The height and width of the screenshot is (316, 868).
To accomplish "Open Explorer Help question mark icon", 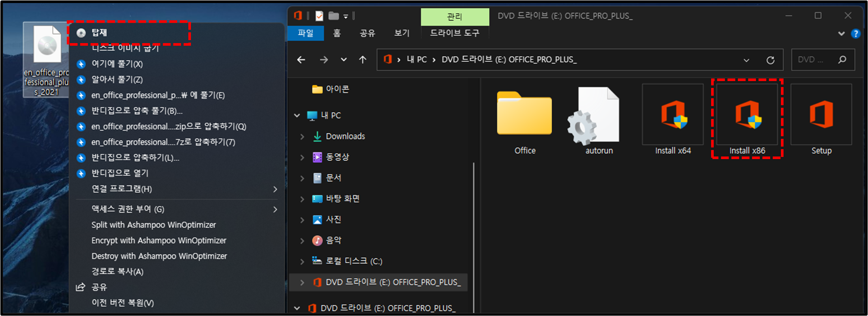I will (856, 34).
